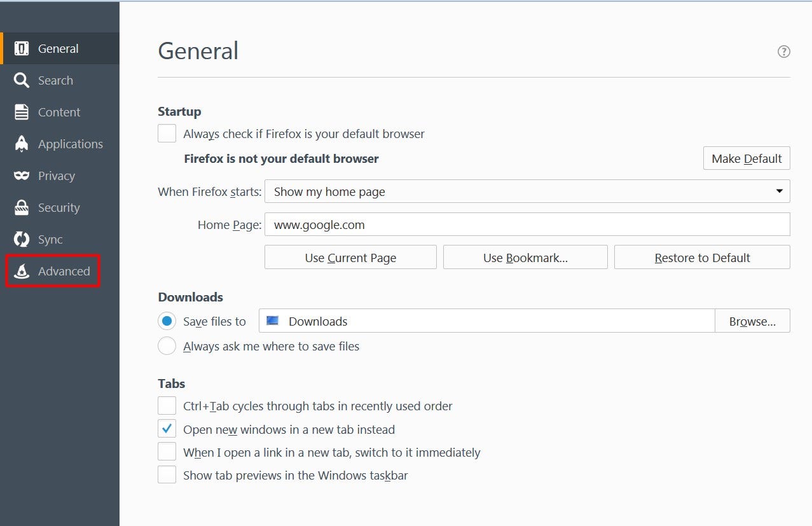Click Use Bookmark… button
This screenshot has width=812, height=526.
point(525,258)
